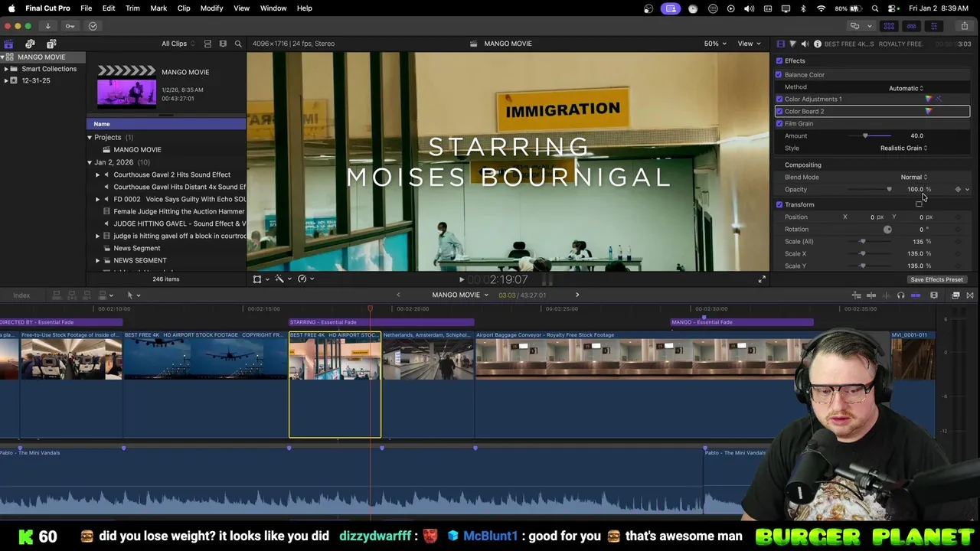The image size is (980, 551).
Task: Click the MANGO MOVIE timeline title
Action: (456, 295)
